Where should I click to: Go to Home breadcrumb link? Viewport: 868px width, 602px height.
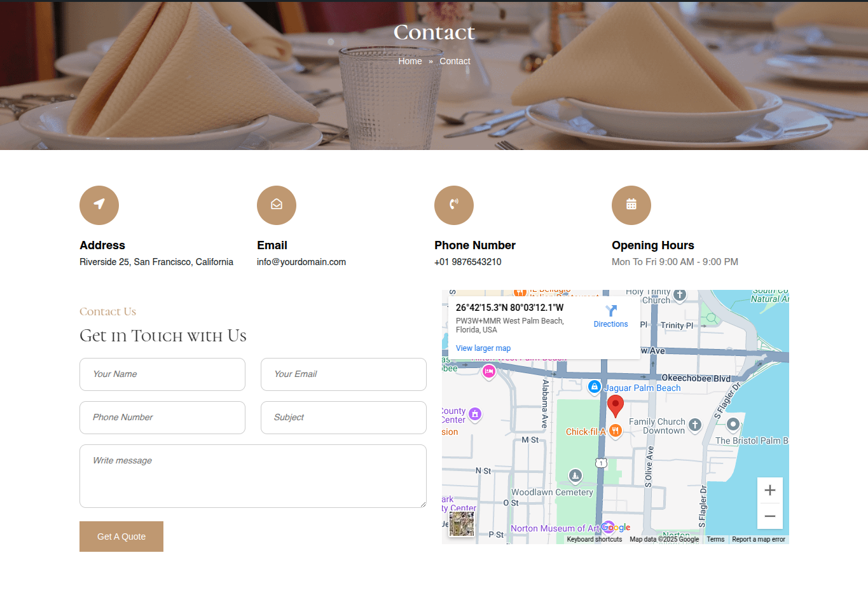pyautogui.click(x=410, y=61)
